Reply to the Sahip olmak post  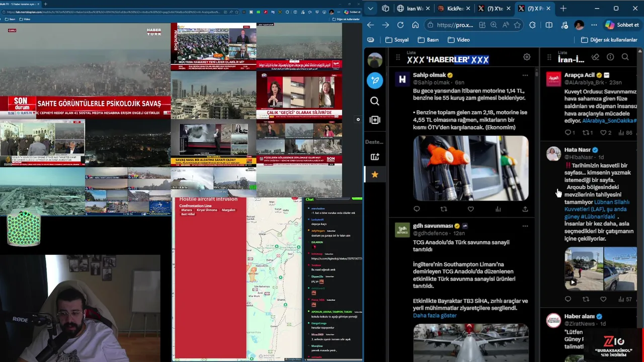417,209
